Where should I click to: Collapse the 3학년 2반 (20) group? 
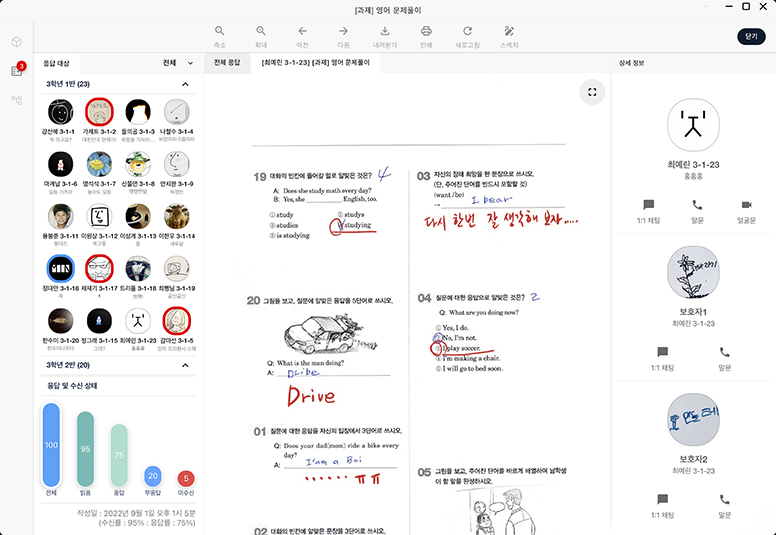tap(184, 365)
